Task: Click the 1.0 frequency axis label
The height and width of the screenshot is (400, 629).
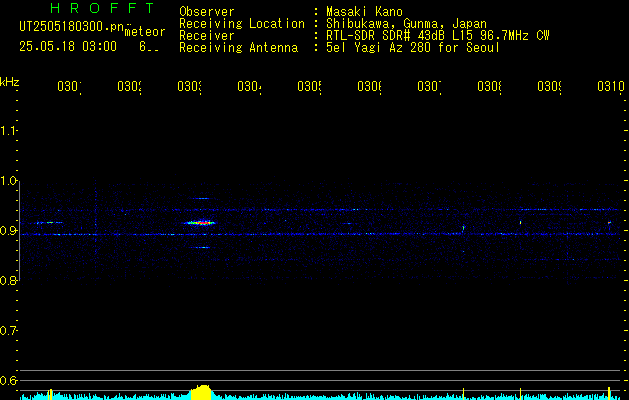Action: click(9, 181)
